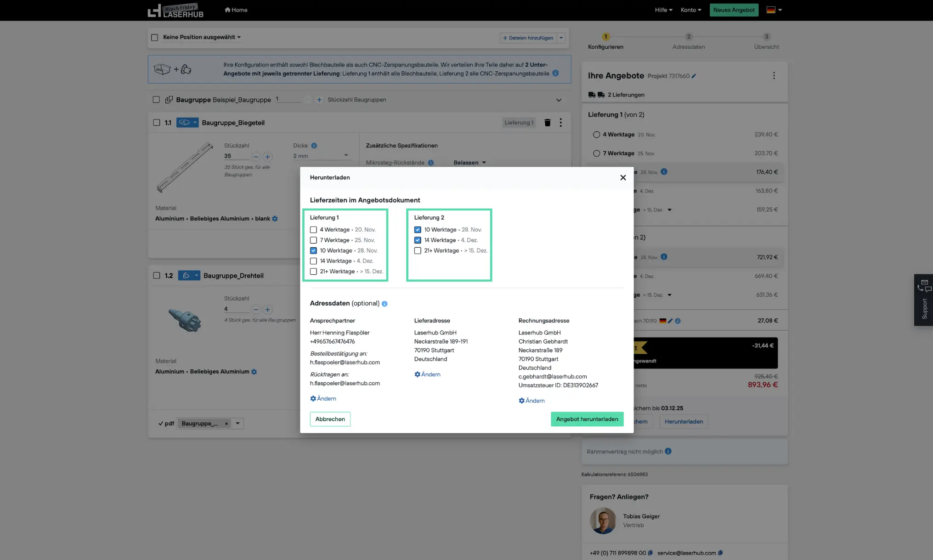
Task: Click the Adressdaten info icon
Action: (385, 304)
